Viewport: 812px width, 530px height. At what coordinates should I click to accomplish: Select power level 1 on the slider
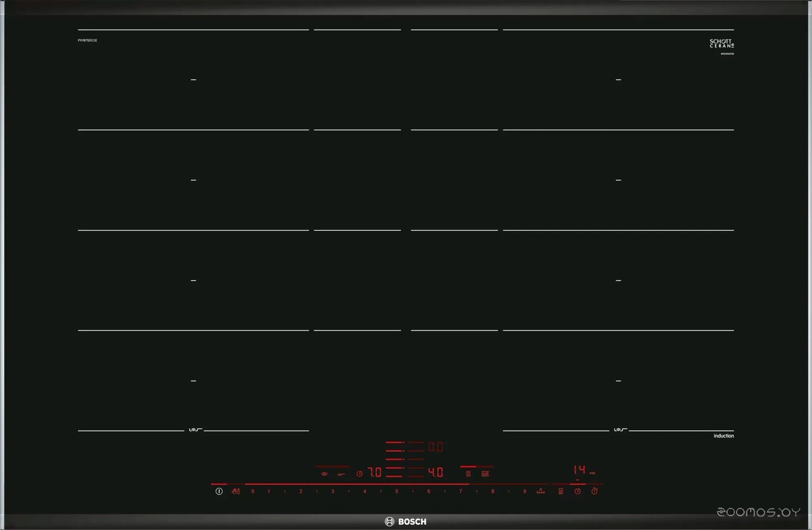[x=269, y=491]
